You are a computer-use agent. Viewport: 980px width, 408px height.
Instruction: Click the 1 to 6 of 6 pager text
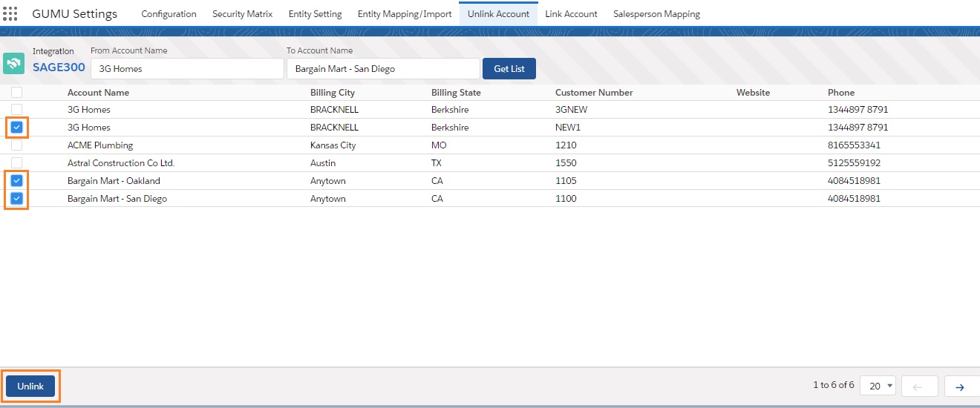pos(833,386)
